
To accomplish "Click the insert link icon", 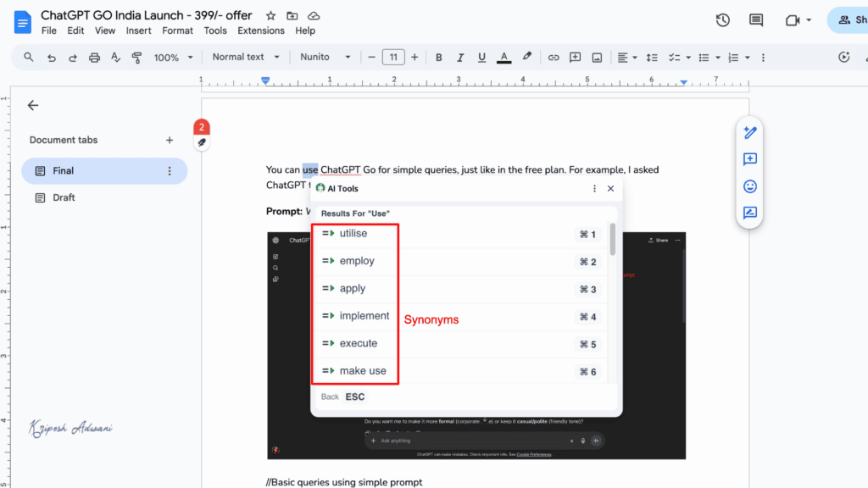I will (x=554, y=57).
